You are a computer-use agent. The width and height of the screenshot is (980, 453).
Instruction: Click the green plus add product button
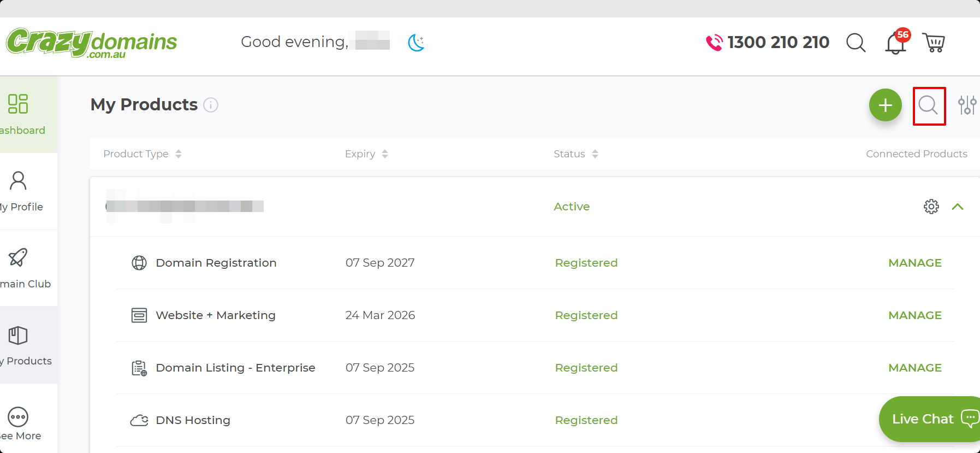(x=885, y=105)
